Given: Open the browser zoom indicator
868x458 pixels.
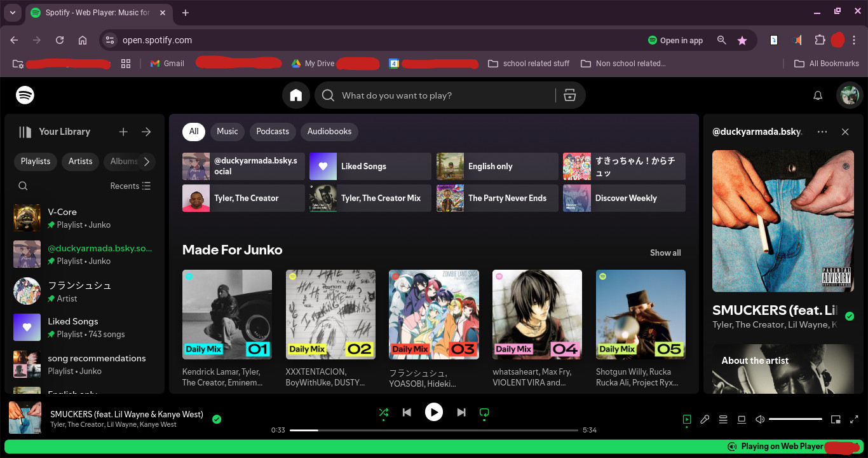Looking at the screenshot, I should click(721, 40).
